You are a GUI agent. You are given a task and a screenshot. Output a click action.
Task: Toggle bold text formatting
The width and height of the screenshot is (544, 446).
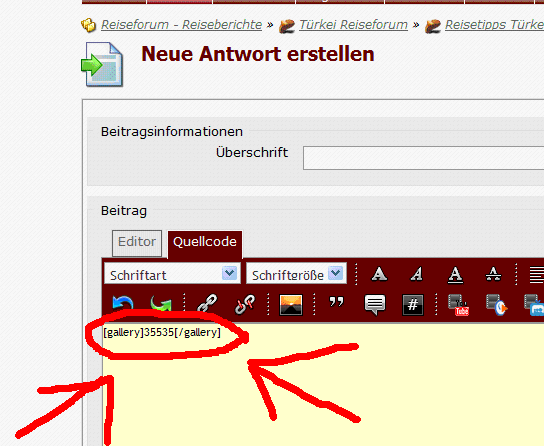click(x=379, y=274)
